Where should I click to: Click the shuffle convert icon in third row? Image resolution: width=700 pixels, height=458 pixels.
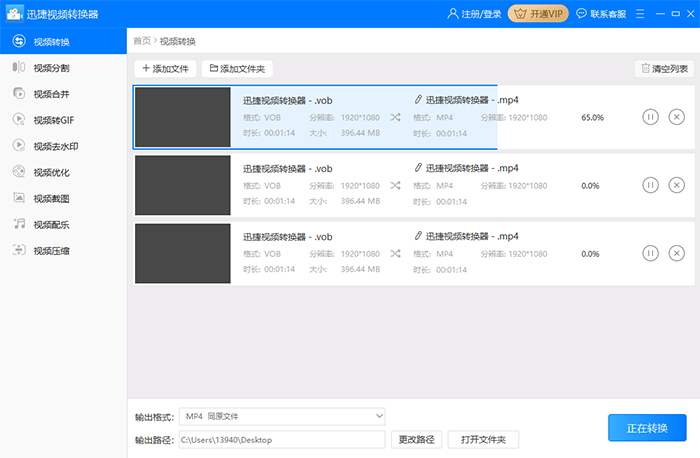395,254
